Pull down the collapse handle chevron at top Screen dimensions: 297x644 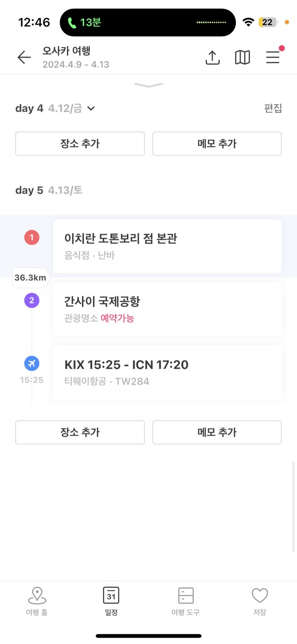tap(148, 85)
